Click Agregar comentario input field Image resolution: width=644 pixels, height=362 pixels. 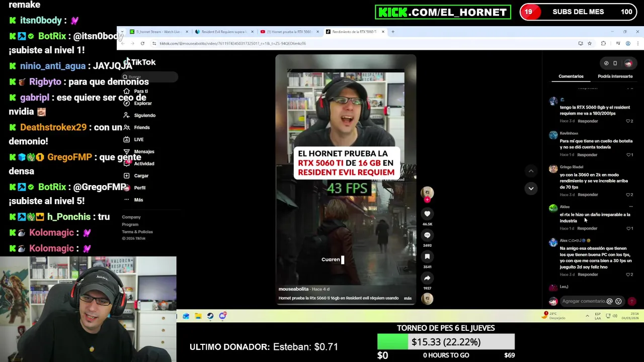pos(583,301)
